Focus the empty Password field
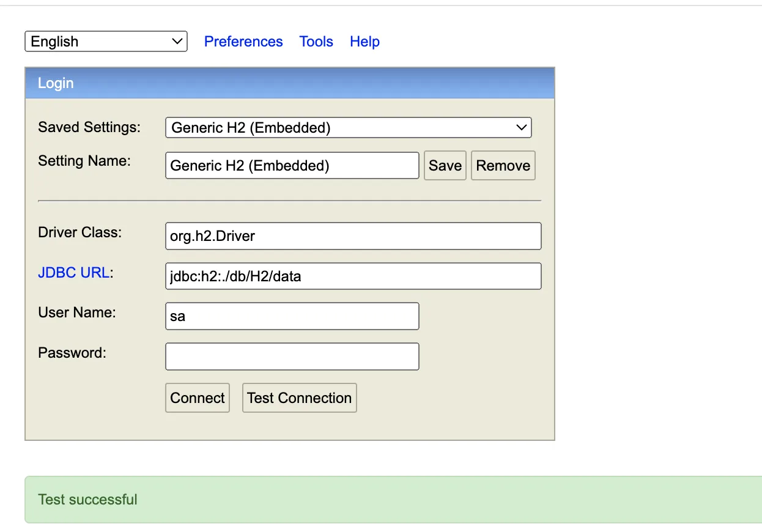Viewport: 762px width, 532px height. (x=292, y=357)
